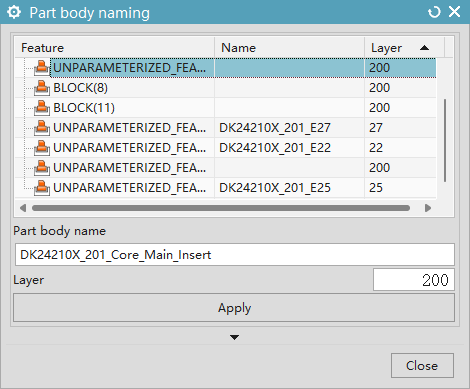The width and height of the screenshot is (470, 389).
Task: Close the Part body naming dialog
Action: [x=422, y=366]
